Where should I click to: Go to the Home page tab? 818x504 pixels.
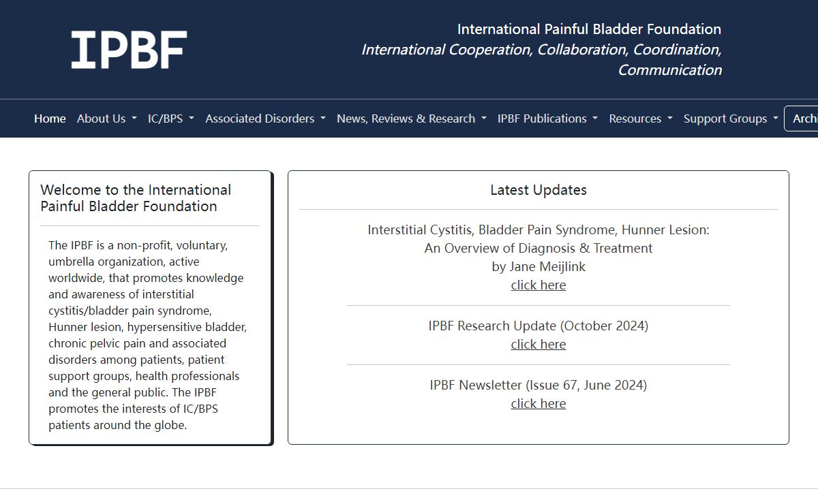tap(50, 119)
